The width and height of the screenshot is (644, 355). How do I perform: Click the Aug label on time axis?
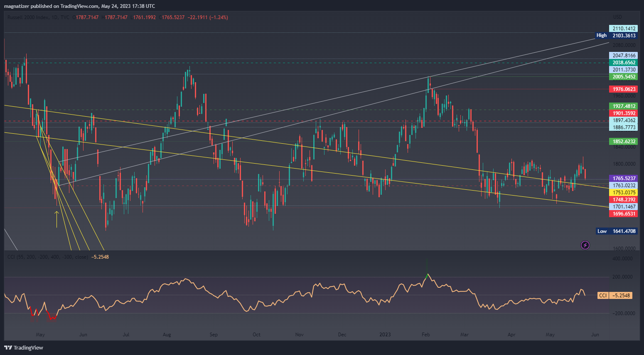click(167, 335)
